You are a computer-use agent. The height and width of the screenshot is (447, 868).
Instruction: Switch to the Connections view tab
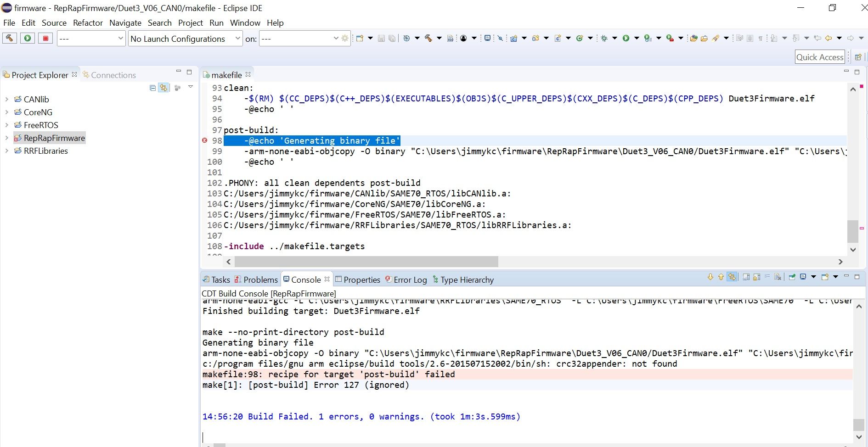[109, 75]
